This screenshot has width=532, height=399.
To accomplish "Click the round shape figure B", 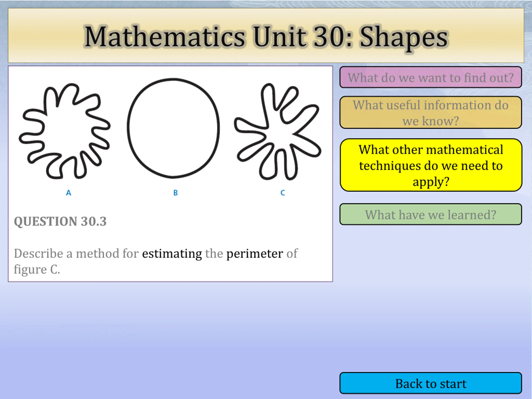I will [173, 128].
